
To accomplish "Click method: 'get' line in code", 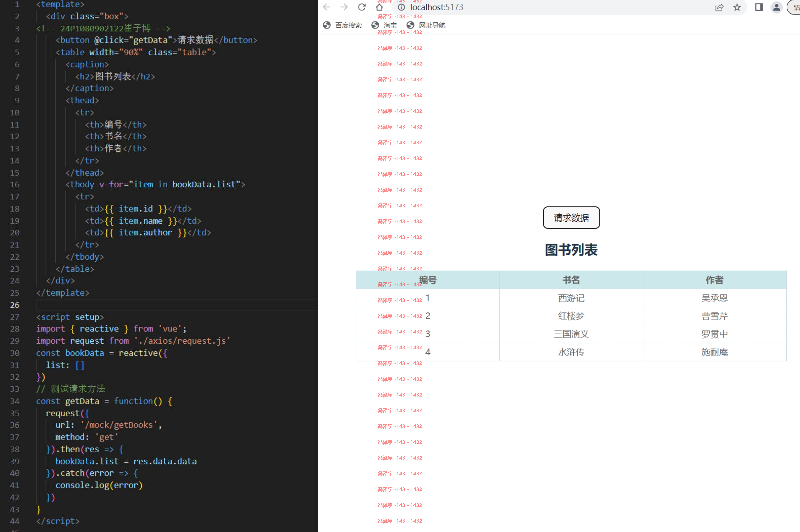I will (87, 437).
